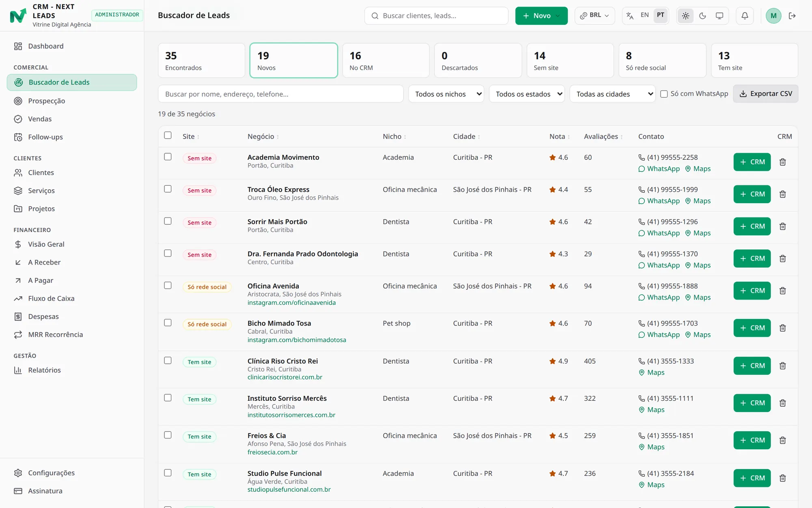The width and height of the screenshot is (812, 508).
Task: Open Todos os estados dropdown
Action: point(527,94)
